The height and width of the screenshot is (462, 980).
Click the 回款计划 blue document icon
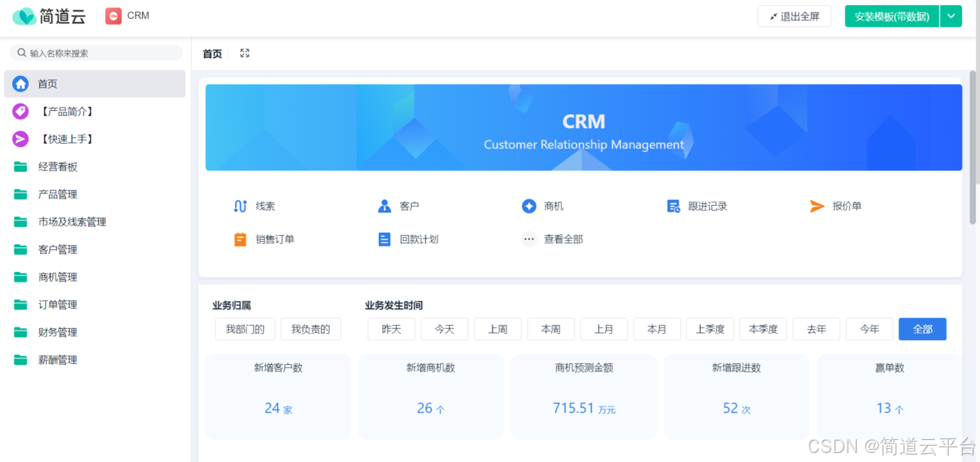point(385,239)
